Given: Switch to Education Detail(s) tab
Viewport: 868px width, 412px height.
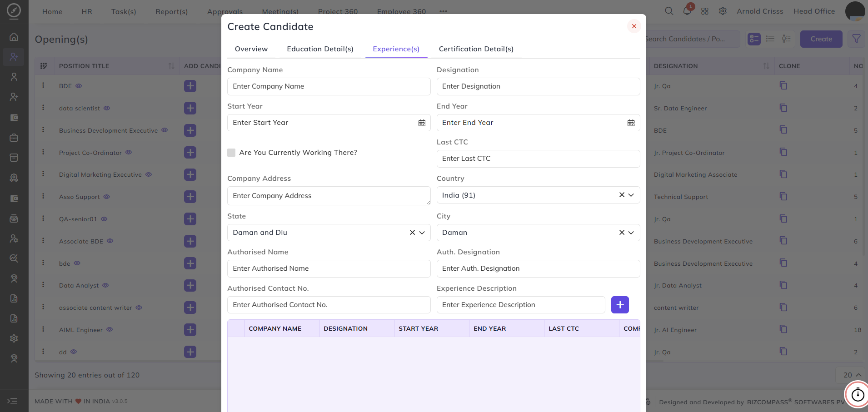Looking at the screenshot, I should click(320, 49).
